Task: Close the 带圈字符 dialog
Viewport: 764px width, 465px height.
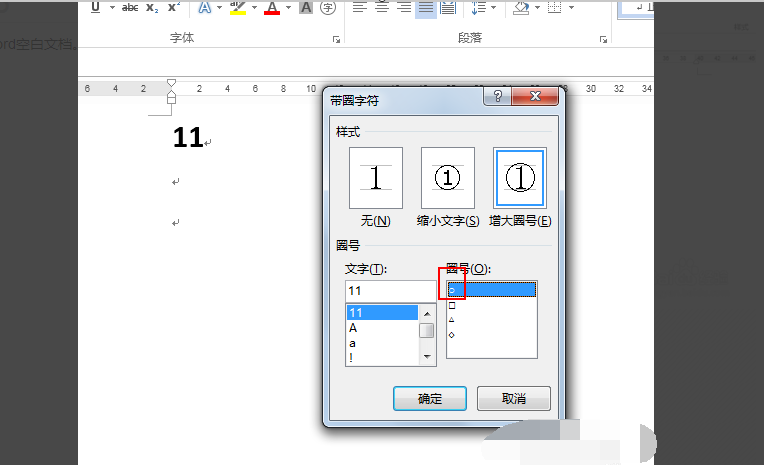Action: 535,96
